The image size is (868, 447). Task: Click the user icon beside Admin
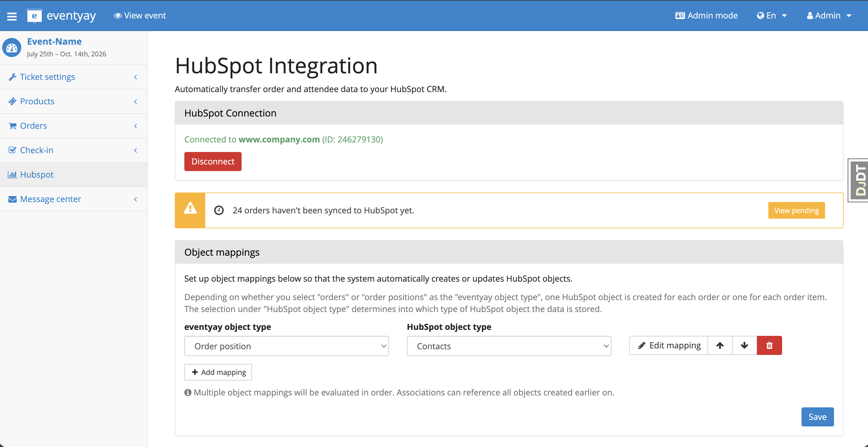pyautogui.click(x=810, y=16)
